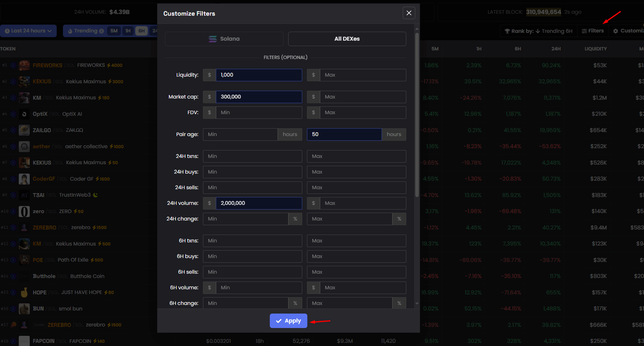The height and width of the screenshot is (346, 644).
Task: Open the Rank by Trending 6H menu
Action: tap(538, 31)
